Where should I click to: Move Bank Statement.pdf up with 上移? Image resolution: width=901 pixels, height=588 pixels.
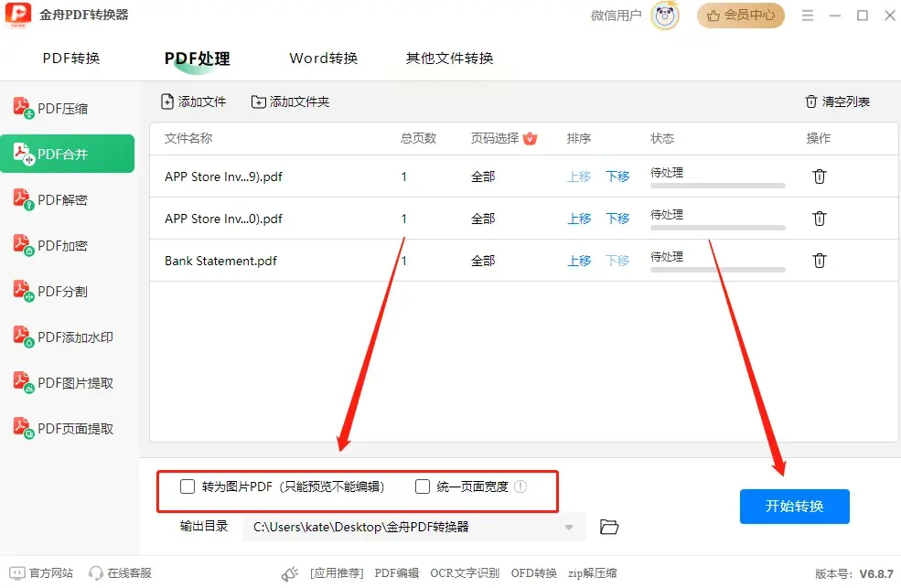point(579,260)
